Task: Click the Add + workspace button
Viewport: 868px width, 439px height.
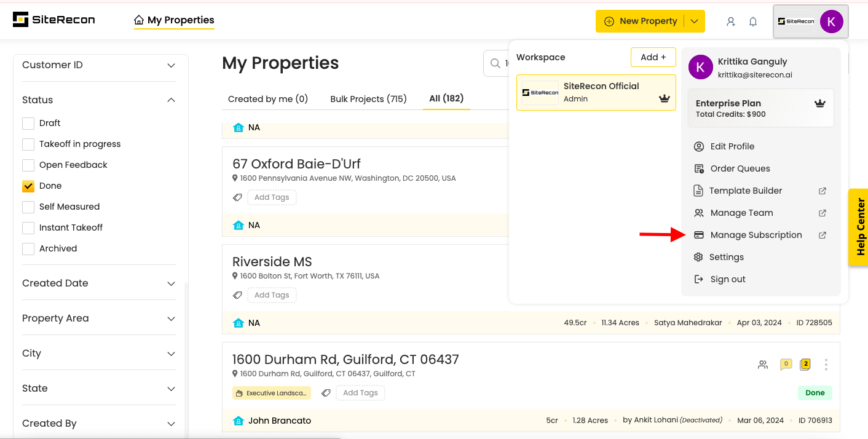Action: [653, 57]
